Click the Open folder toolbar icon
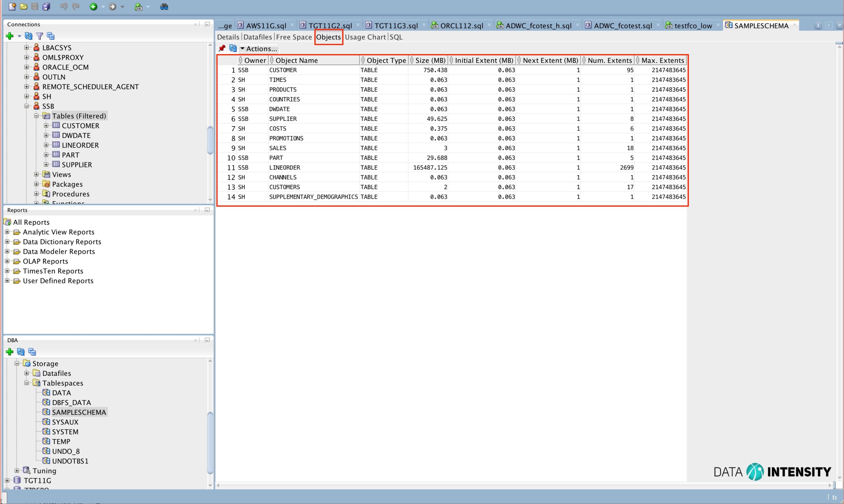Screen dimensions: 844x504 (23, 7)
